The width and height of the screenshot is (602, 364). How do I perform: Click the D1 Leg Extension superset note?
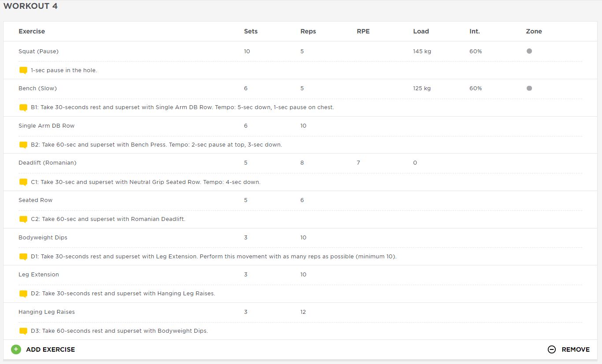(214, 257)
